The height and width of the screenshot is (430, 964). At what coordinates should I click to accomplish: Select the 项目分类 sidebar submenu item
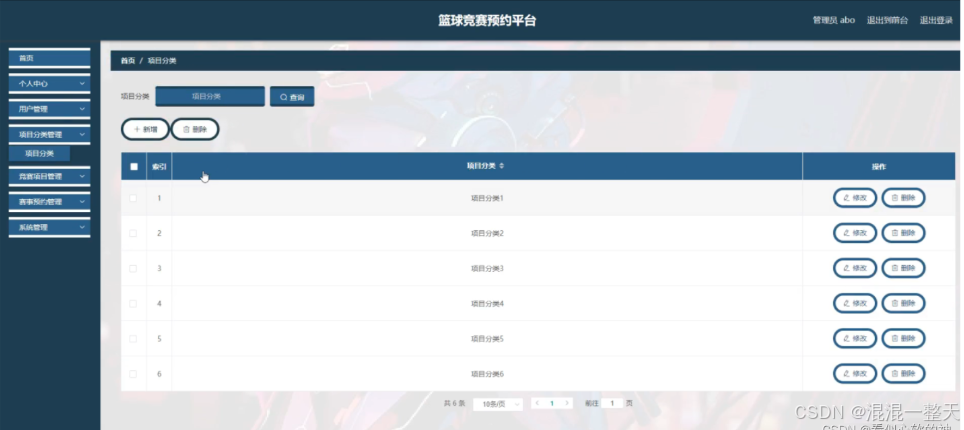click(x=39, y=154)
